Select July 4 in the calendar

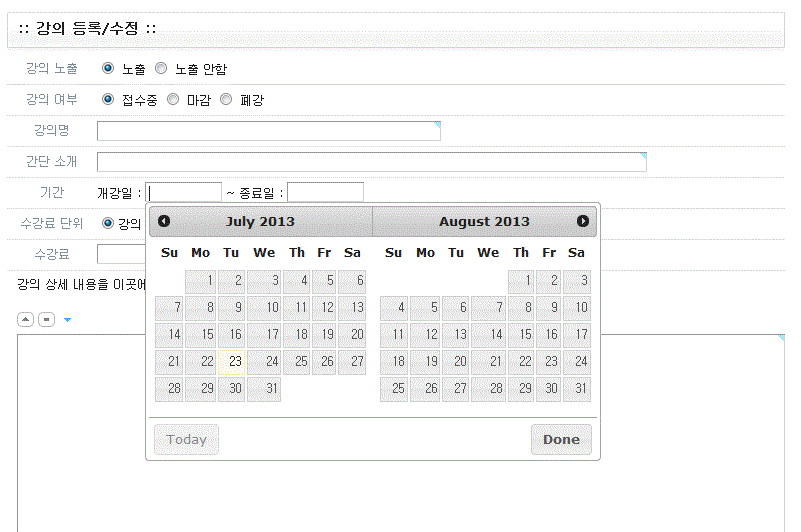click(x=297, y=281)
